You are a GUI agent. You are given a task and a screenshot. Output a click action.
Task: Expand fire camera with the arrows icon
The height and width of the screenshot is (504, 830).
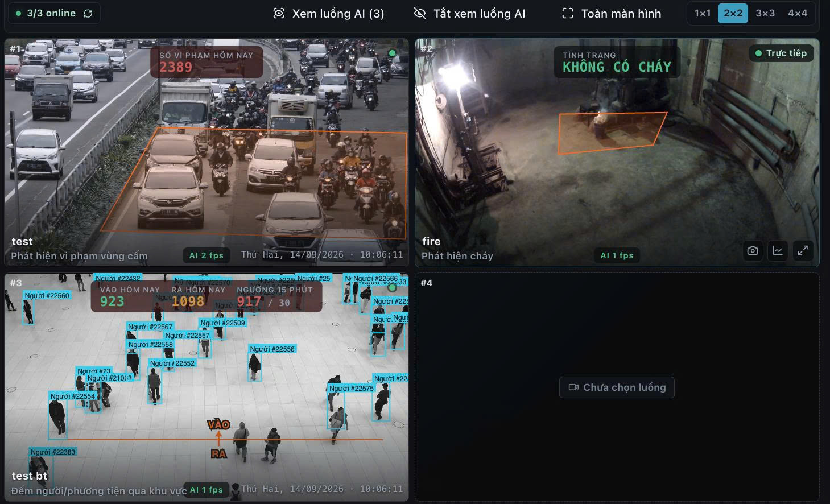click(x=803, y=250)
